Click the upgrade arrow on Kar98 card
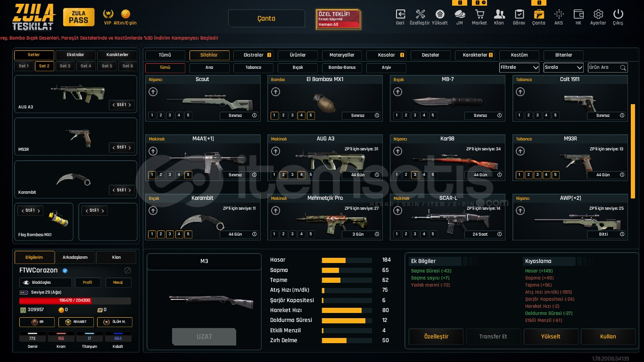The height and width of the screenshot is (362, 644). pyautogui.click(x=397, y=151)
